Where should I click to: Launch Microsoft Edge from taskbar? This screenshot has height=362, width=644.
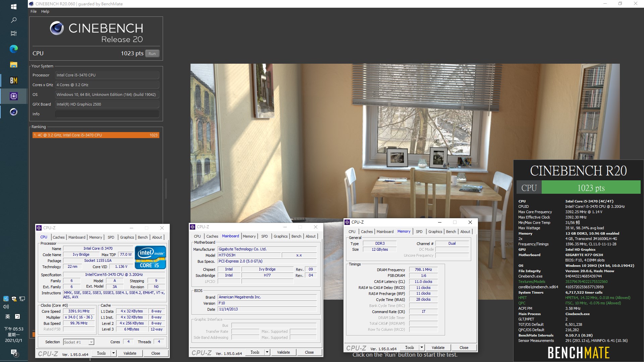(14, 49)
